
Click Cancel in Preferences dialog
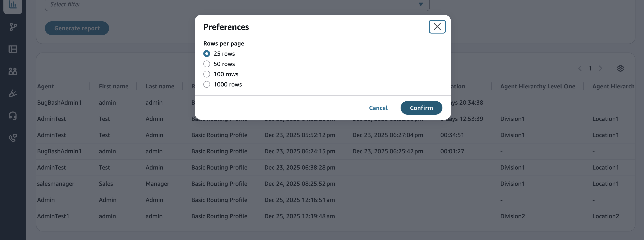pos(378,108)
